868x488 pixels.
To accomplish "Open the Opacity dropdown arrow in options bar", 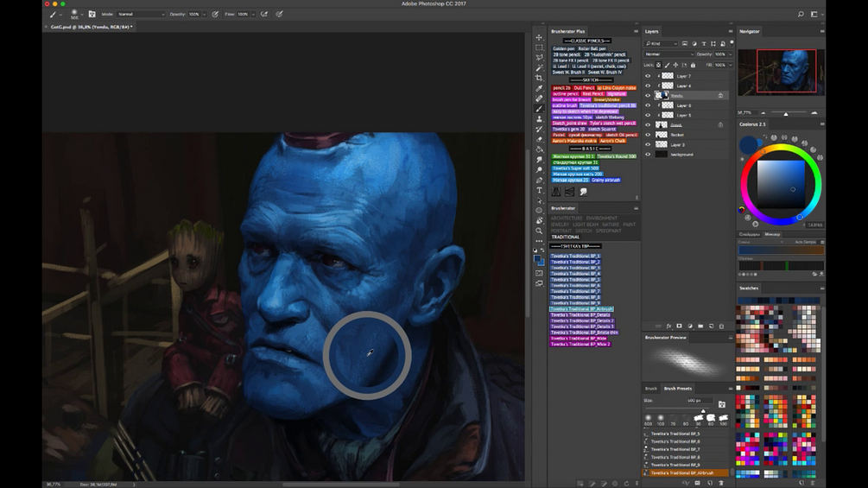I will [205, 15].
